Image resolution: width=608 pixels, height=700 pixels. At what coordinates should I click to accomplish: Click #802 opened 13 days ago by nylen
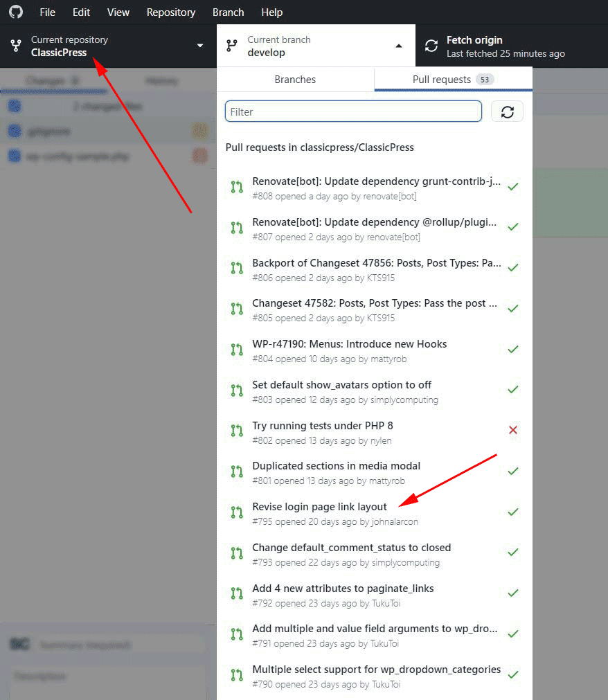322,440
